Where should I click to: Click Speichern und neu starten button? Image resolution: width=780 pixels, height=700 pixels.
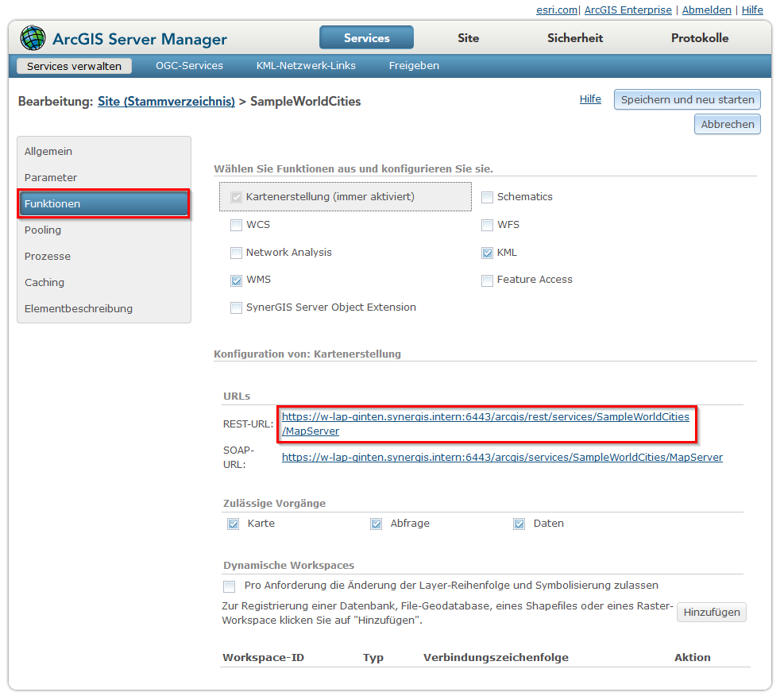[687, 100]
